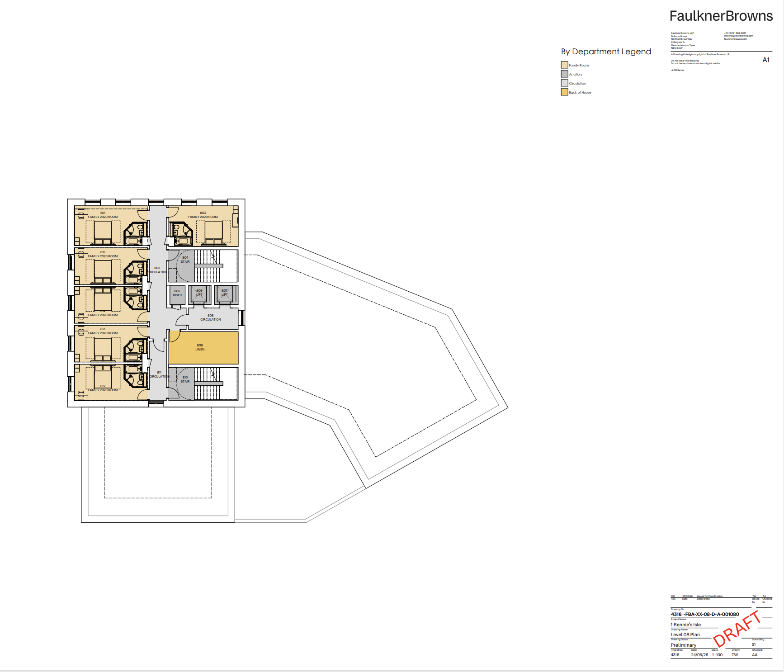Click the 'Issued for Coordination' revision description
The width and height of the screenshot is (784, 672).
[709, 596]
